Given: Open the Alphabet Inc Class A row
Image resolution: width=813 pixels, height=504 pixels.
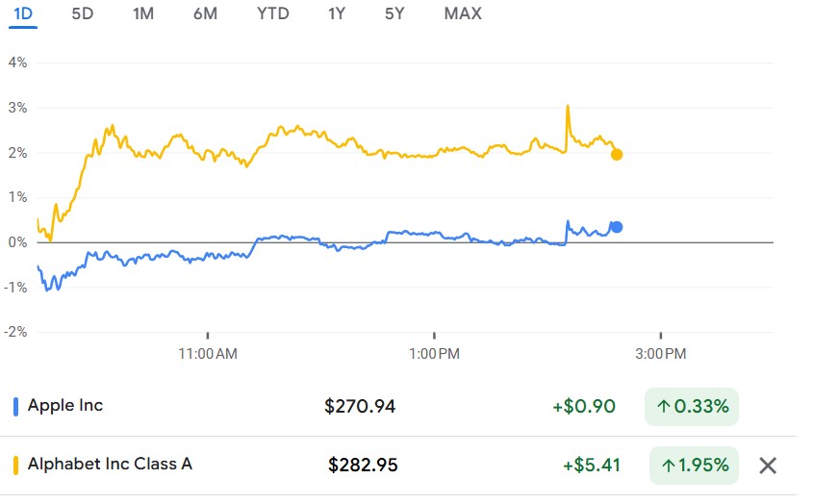Looking at the screenshot, I should click(110, 465).
